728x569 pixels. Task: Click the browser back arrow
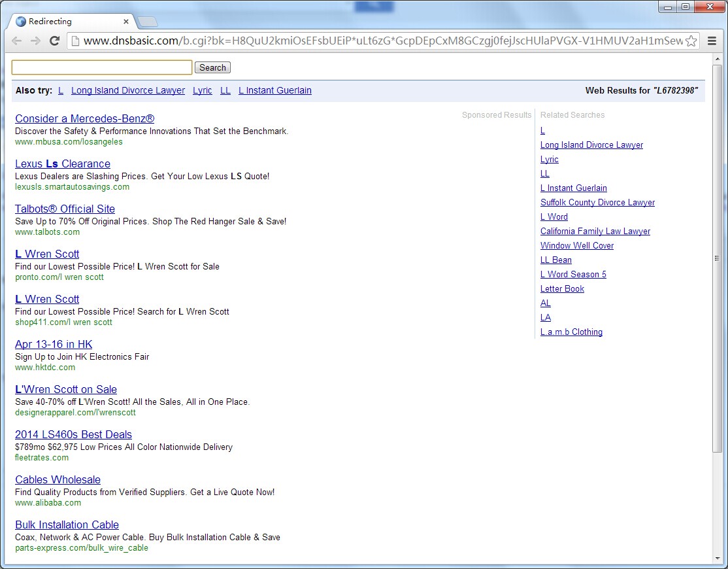[x=17, y=41]
